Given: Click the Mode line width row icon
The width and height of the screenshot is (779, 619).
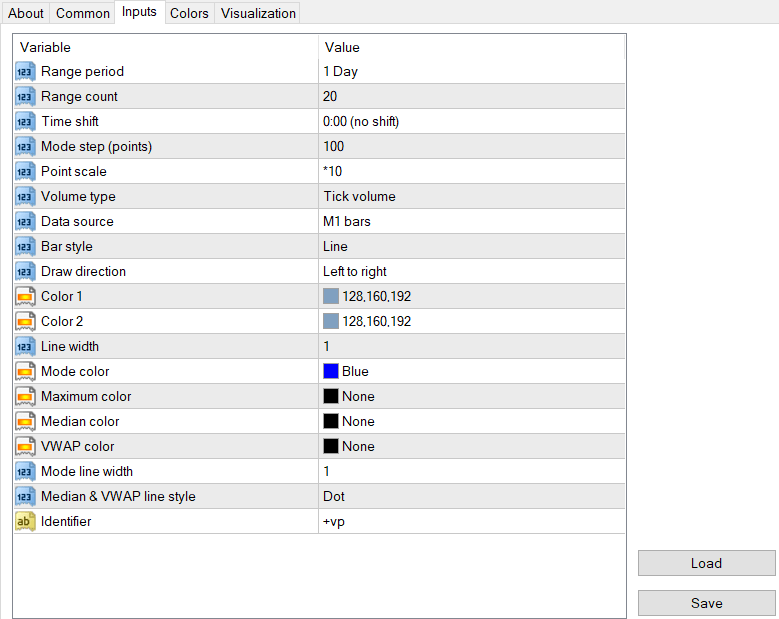Looking at the screenshot, I should [x=25, y=471].
